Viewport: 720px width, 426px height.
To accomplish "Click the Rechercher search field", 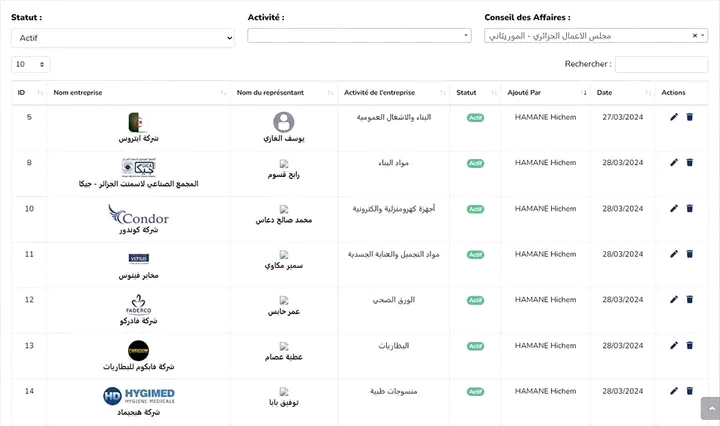I will (x=661, y=64).
